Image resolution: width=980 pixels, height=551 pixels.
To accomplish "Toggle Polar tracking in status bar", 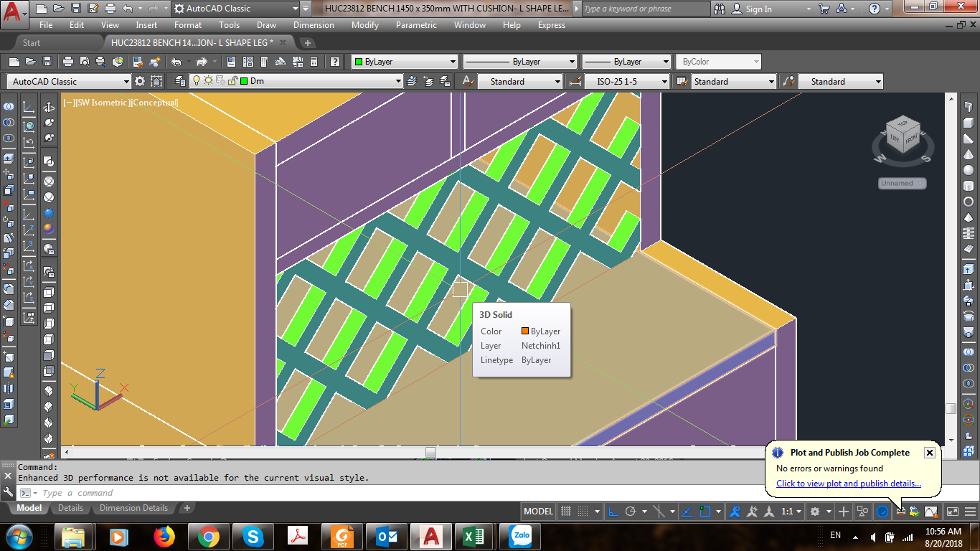I will click(x=631, y=512).
